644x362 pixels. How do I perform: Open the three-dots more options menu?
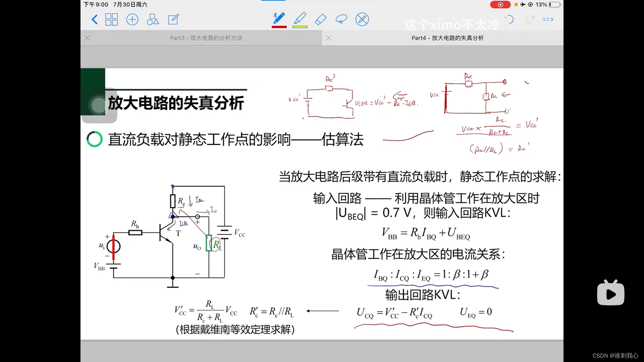point(548,19)
